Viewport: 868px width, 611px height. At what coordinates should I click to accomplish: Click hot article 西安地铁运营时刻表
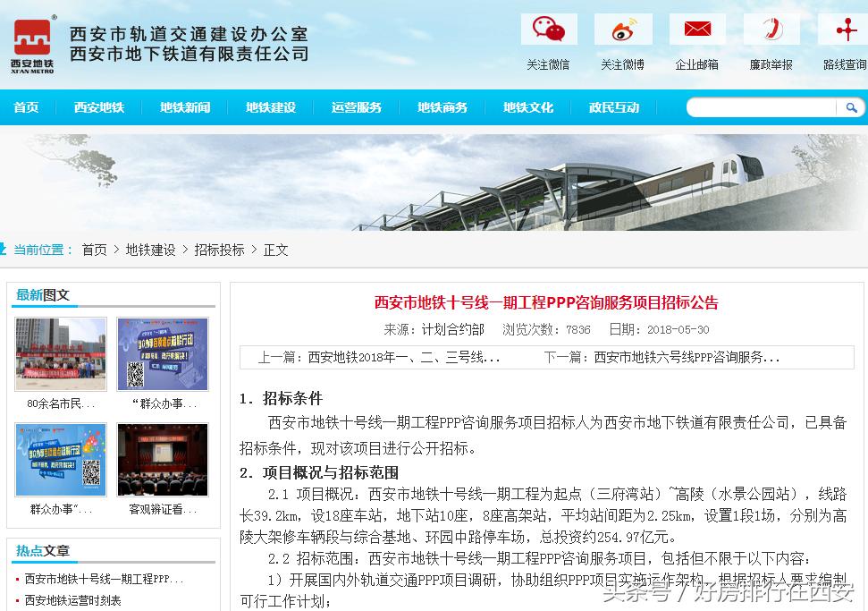click(72, 600)
